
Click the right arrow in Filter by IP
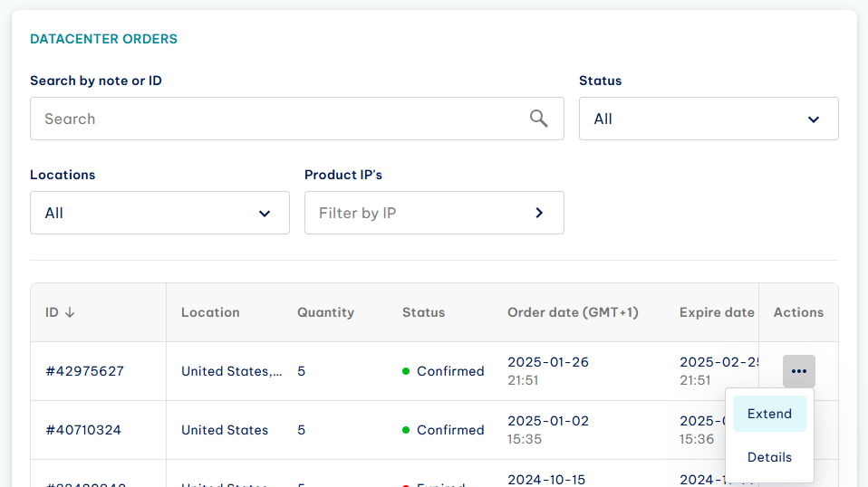539,213
